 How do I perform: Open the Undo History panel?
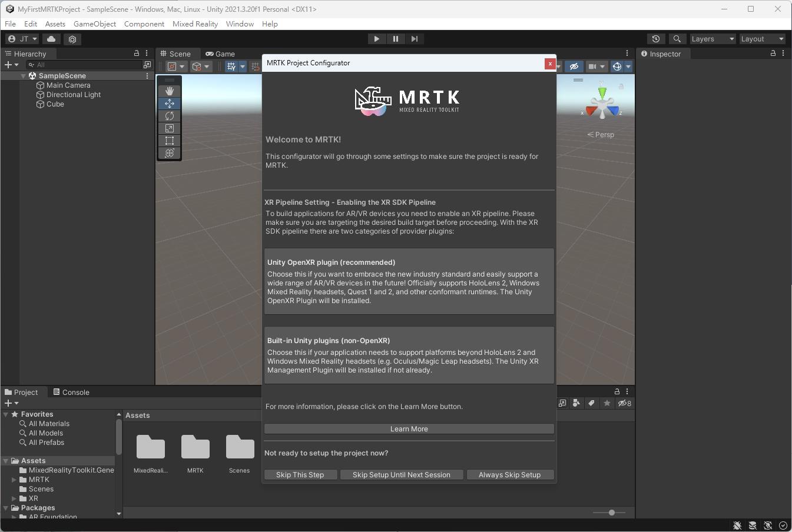(x=655, y=39)
